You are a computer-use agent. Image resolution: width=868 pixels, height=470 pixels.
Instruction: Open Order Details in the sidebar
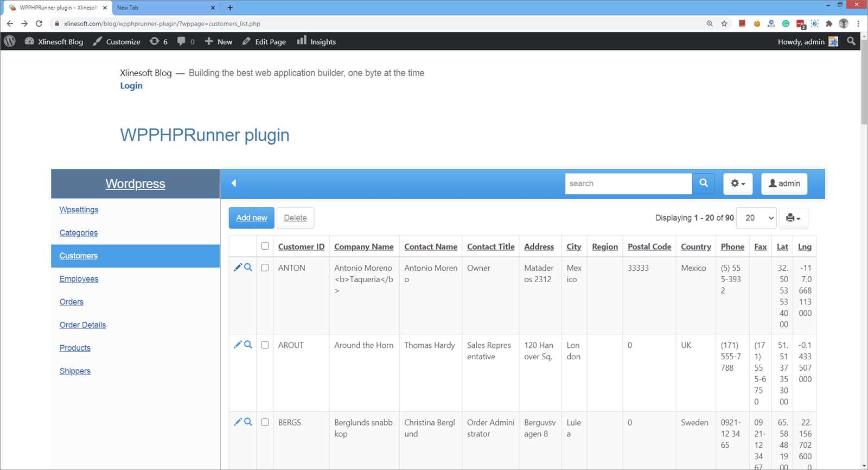click(x=82, y=325)
